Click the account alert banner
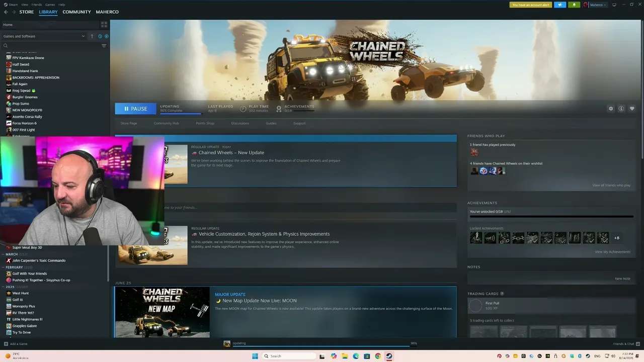Viewport: 644px width, 362px height. [x=531, y=5]
